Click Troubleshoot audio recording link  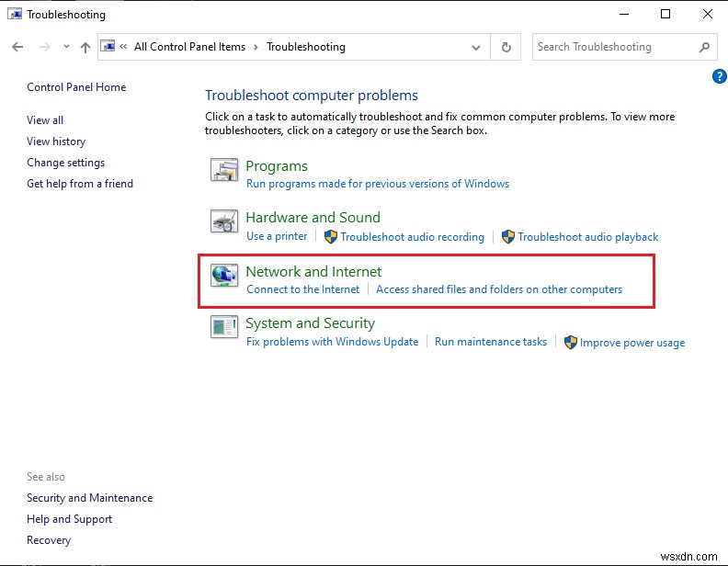tap(413, 237)
